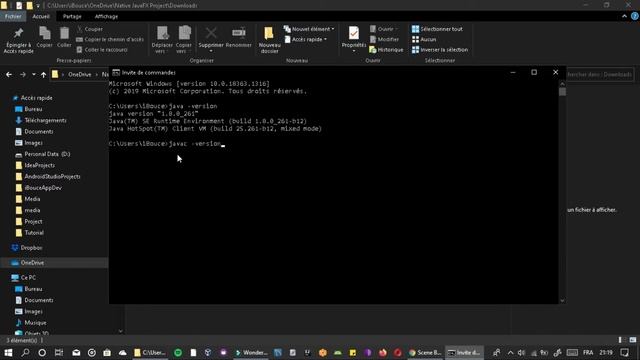Select all with Sélectionner tout
Viewport: 640px width, 360px height.
point(437,29)
